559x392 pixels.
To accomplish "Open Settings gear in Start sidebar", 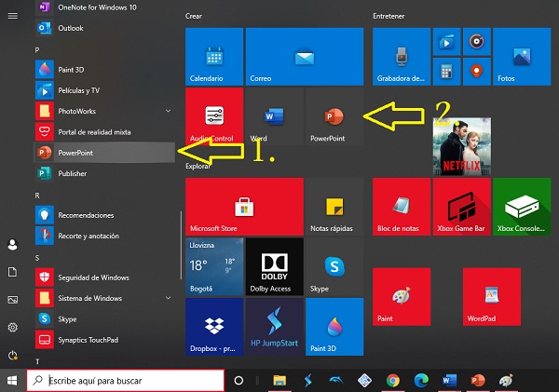I will coord(13,327).
